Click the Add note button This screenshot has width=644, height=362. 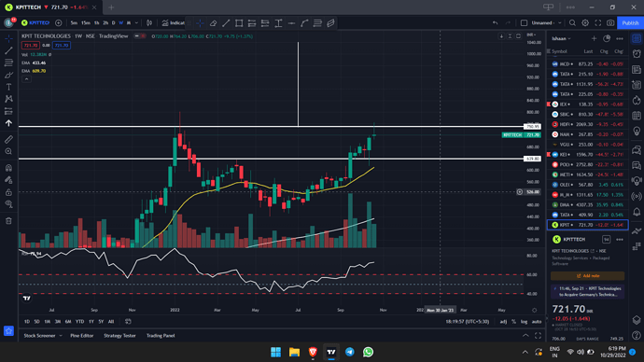coord(587,276)
